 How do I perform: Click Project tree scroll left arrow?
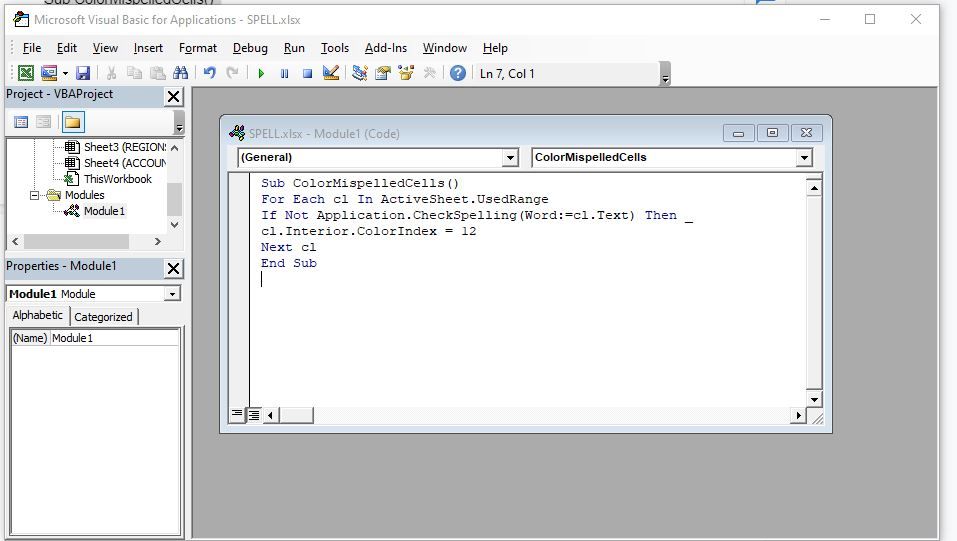15,241
